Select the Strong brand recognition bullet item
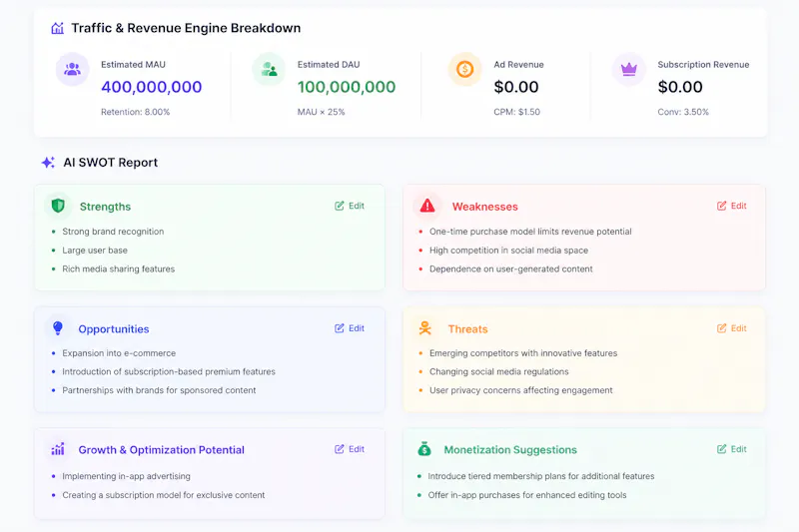Image resolution: width=799 pixels, height=532 pixels. tap(113, 232)
